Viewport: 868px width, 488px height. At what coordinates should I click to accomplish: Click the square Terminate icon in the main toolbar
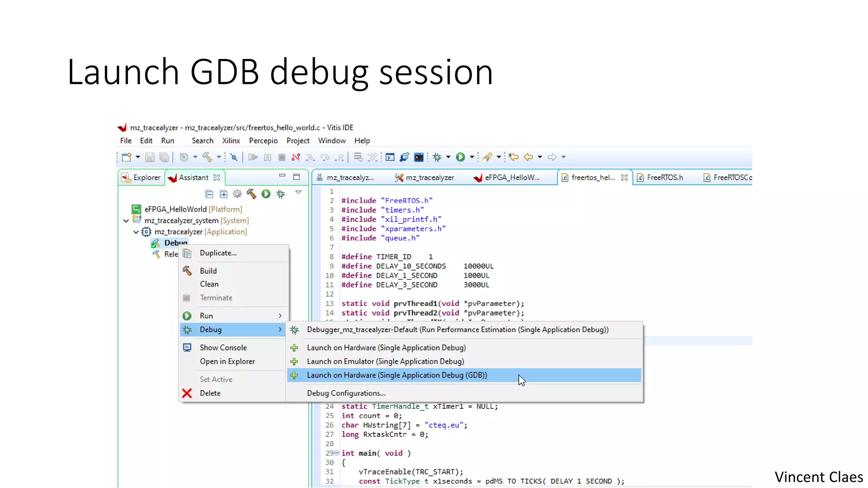282,157
